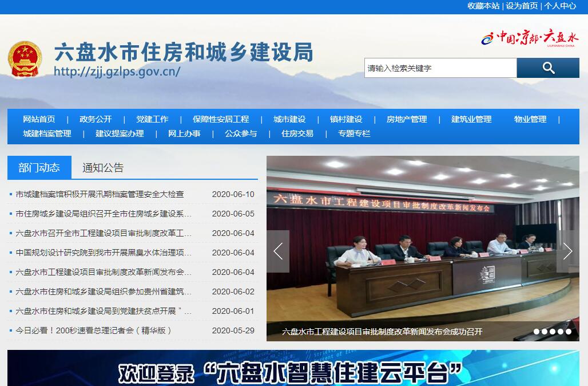Viewport: 588px width, 386px height.
Task: Open news 六盘水市工程建设项目审批制度改革新闻发布会…
Action: point(104,272)
